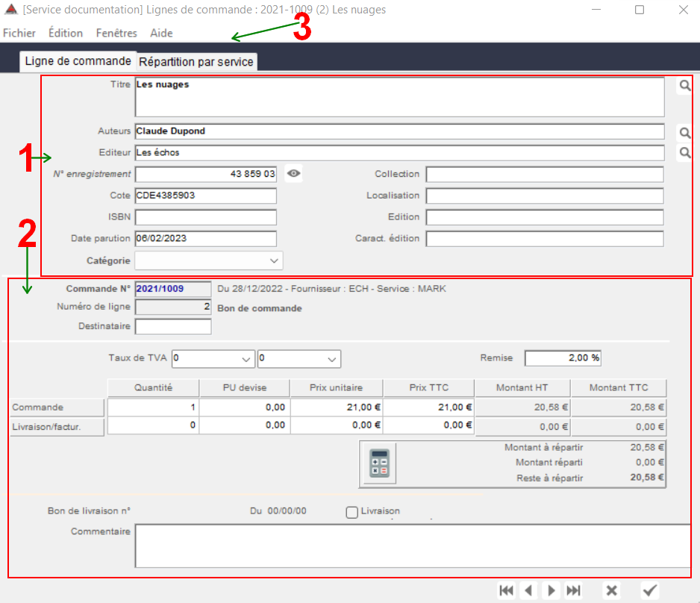Click the search magnifier beside the Titre field
This screenshot has height=603, width=700.
(685, 85)
